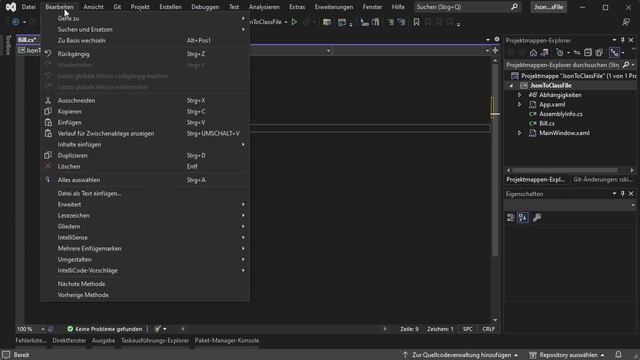Click the switch views icon in Projektmappen-Explorer
The image size is (640, 360).
pyautogui.click(x=544, y=53)
